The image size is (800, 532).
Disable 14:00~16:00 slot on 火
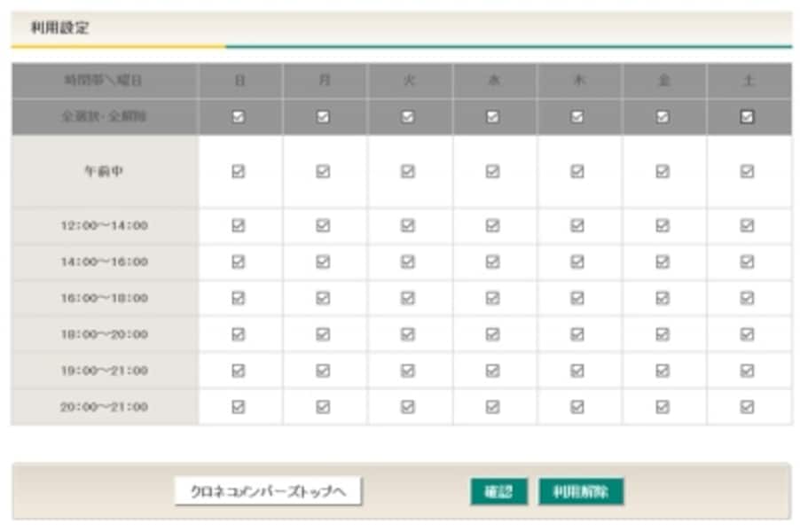(408, 262)
